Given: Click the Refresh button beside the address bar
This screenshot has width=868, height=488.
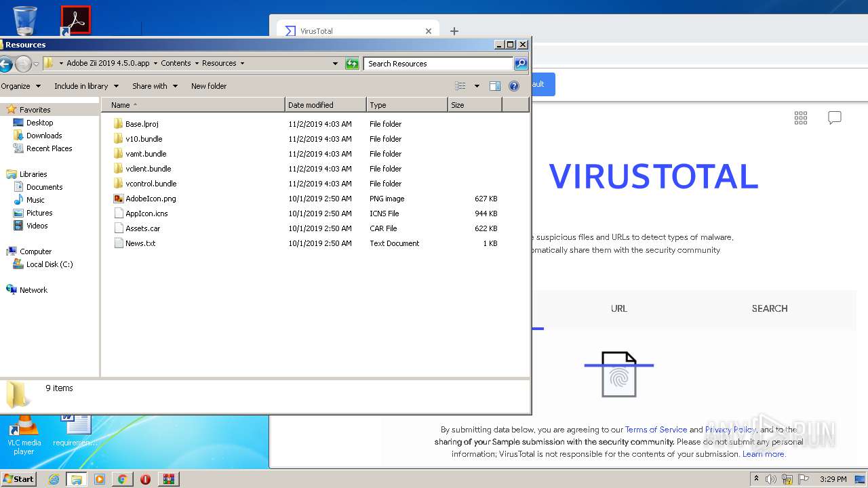Looking at the screenshot, I should (352, 64).
